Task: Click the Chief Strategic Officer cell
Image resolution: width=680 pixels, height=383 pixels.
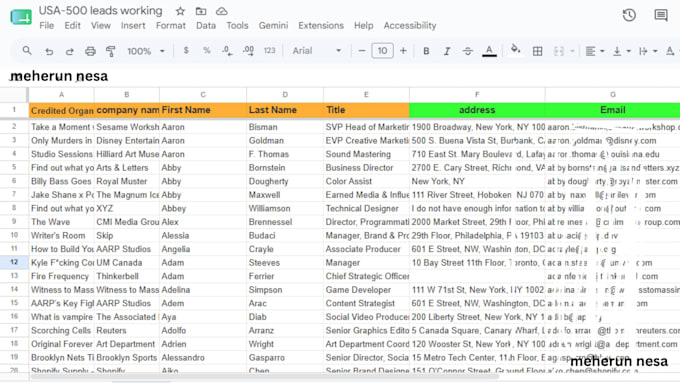Action: tap(366, 276)
